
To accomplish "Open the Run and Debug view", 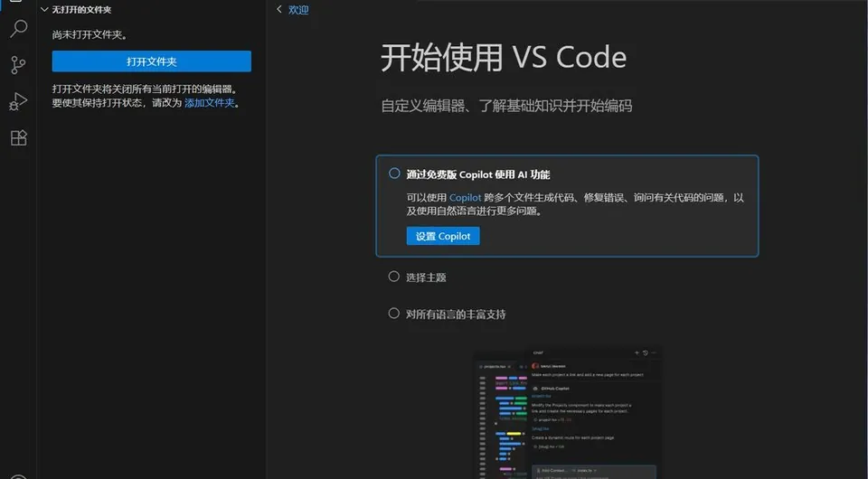I will point(18,101).
